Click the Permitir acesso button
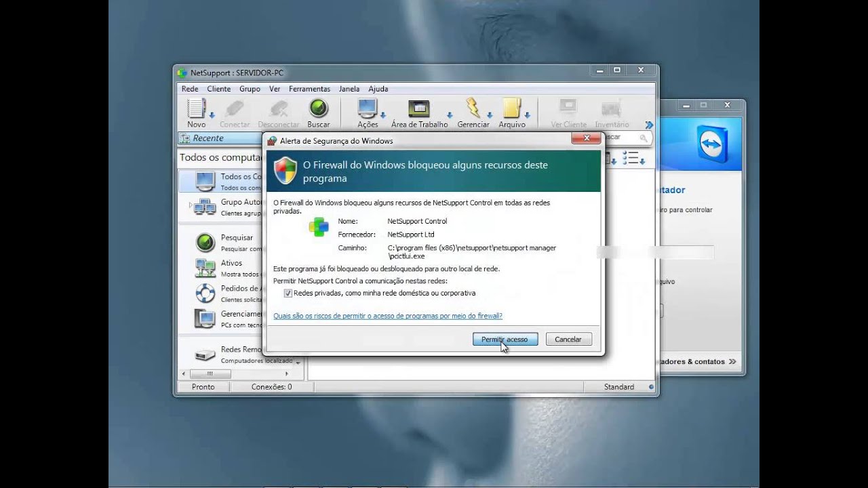 pyautogui.click(x=505, y=339)
